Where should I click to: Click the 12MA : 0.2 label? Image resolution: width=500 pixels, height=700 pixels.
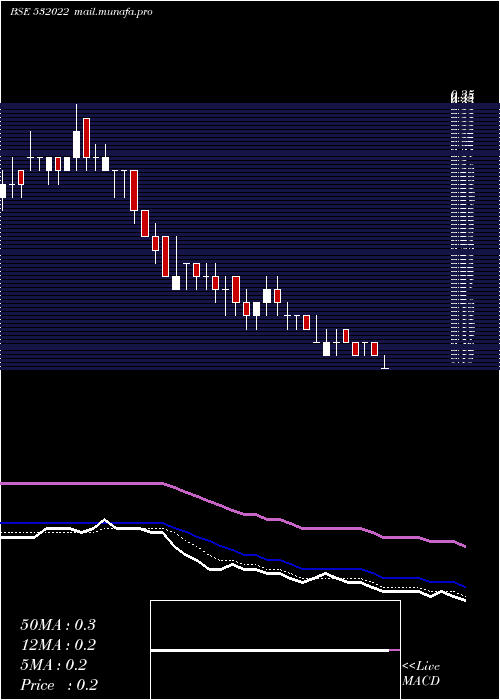point(58,645)
